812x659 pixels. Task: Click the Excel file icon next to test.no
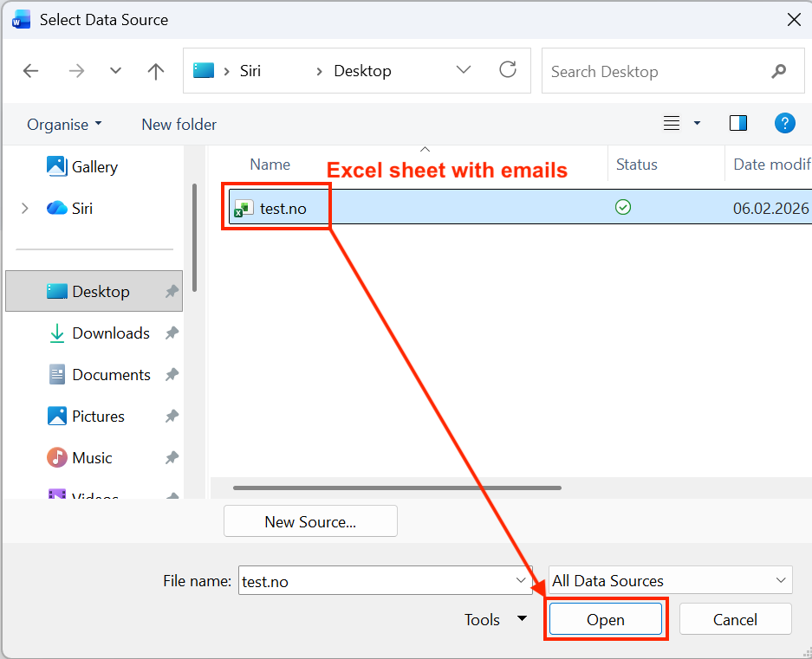click(244, 207)
